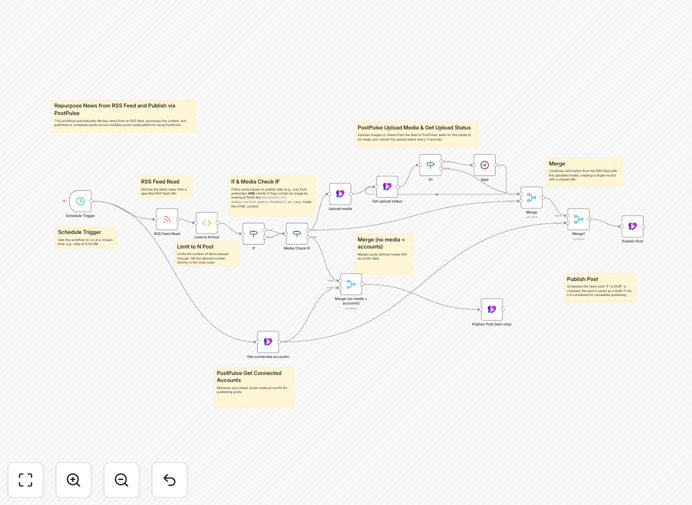Click the Wait pause node
This screenshot has height=505, width=692.
coord(485,165)
